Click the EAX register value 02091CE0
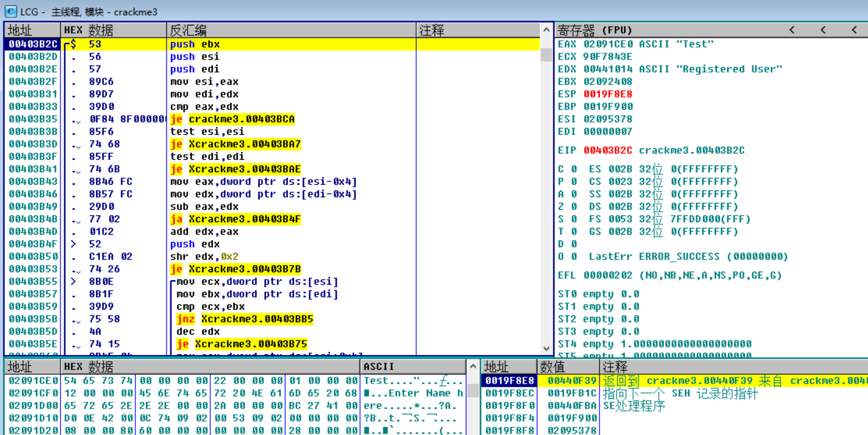This screenshot has width=868, height=435. 608,44
